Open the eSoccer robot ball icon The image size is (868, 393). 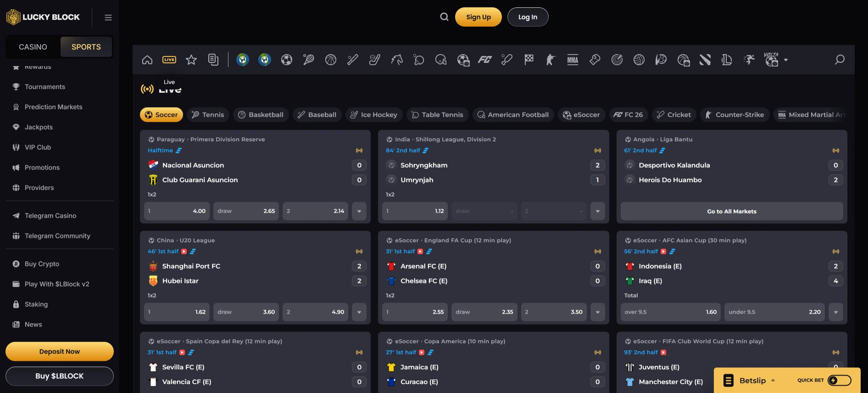[463, 60]
